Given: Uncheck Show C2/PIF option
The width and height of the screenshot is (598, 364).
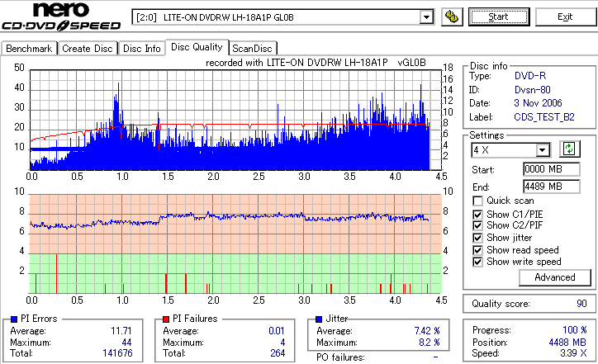Looking at the screenshot, I should pyautogui.click(x=477, y=225).
